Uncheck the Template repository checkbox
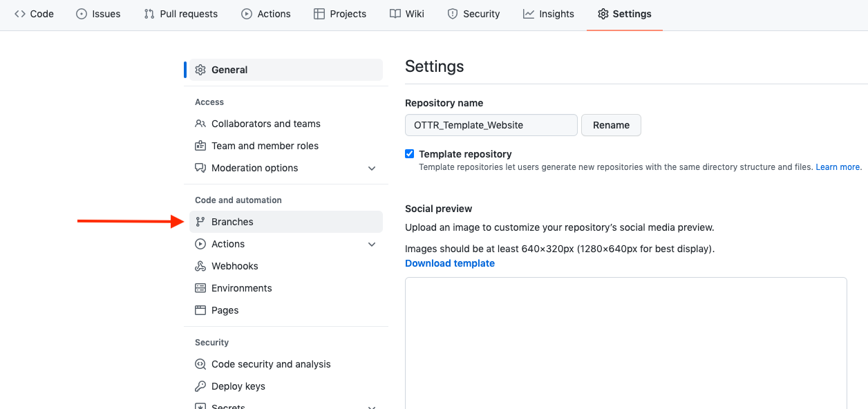The width and height of the screenshot is (868, 409). click(x=409, y=153)
